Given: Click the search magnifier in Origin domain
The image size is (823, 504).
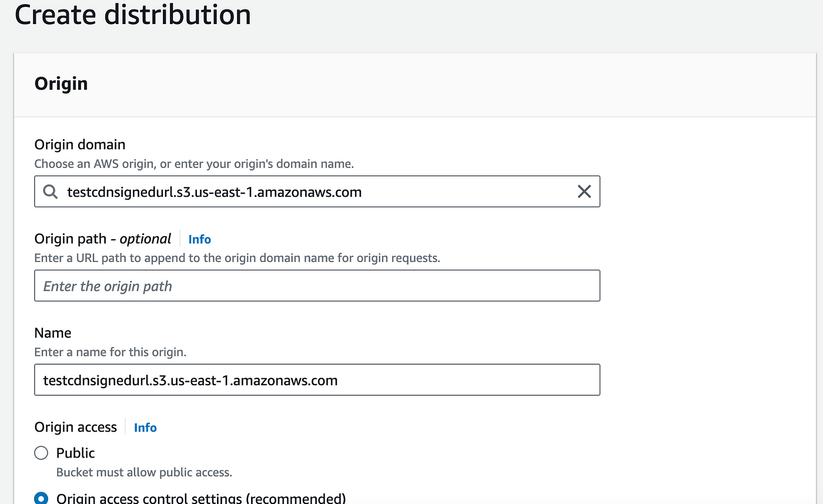Looking at the screenshot, I should [51, 191].
